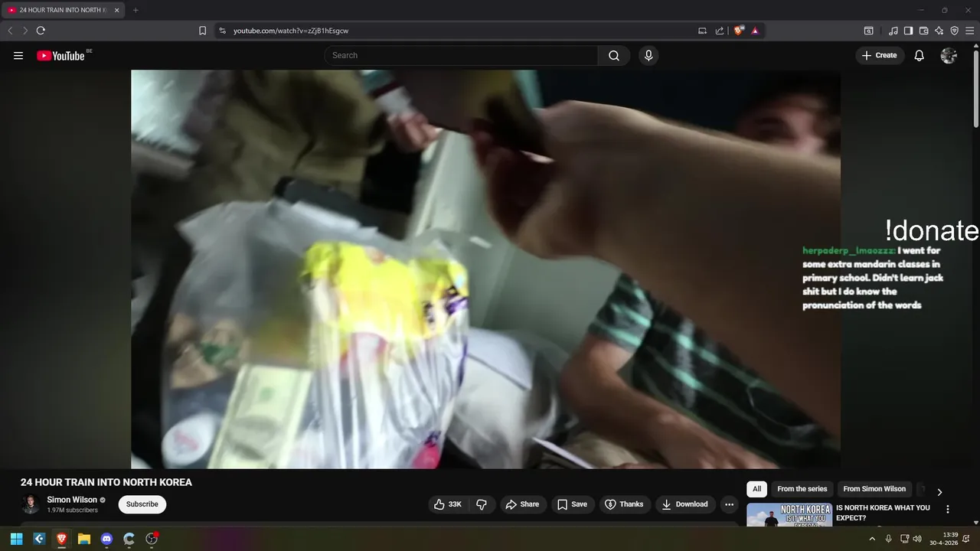Open a new browser tab

click(136, 10)
